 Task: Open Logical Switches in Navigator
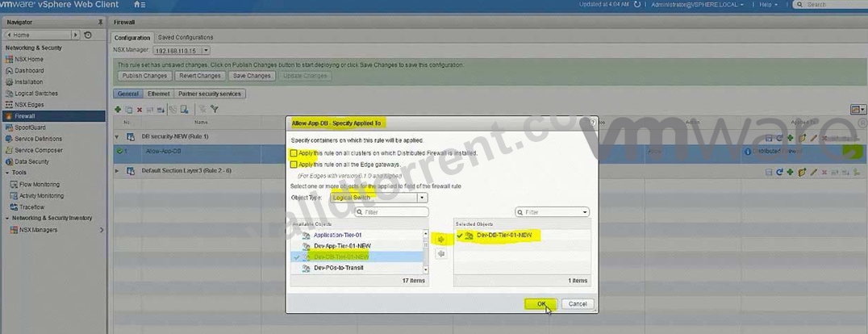(36, 94)
